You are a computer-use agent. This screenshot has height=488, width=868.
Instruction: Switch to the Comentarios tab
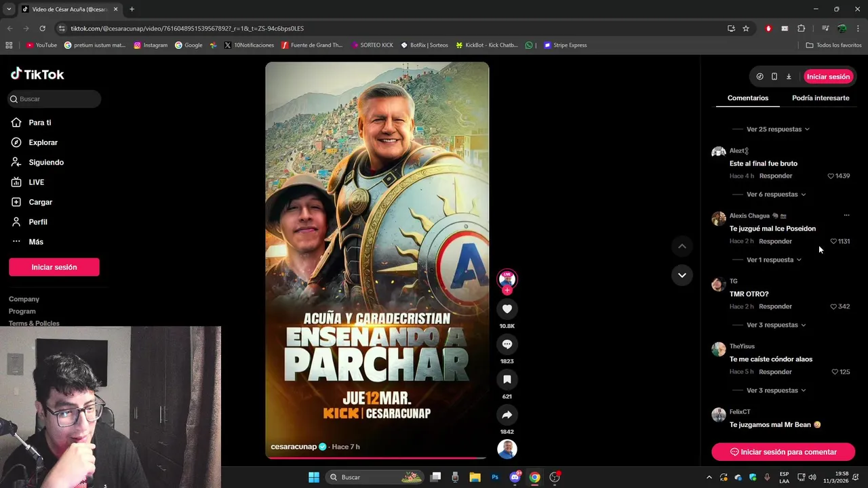(748, 98)
